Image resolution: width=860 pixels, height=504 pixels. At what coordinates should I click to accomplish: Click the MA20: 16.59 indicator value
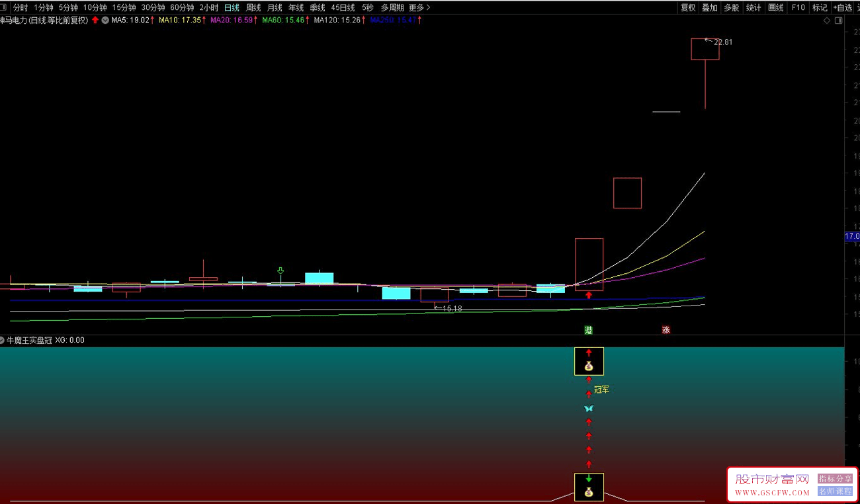point(232,20)
